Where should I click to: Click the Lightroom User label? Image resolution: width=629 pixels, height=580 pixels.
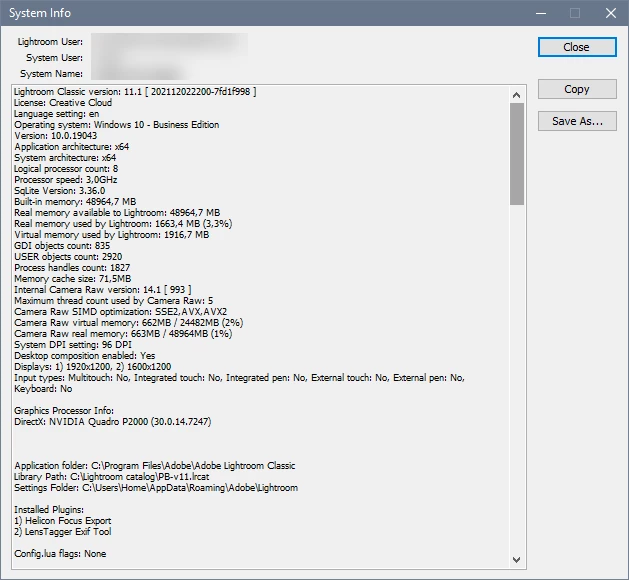(50, 42)
